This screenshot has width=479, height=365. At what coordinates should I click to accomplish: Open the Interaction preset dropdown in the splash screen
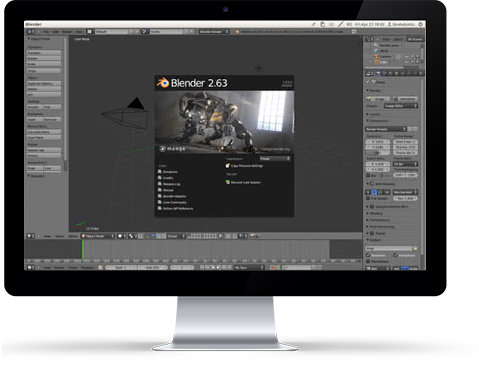point(275,159)
